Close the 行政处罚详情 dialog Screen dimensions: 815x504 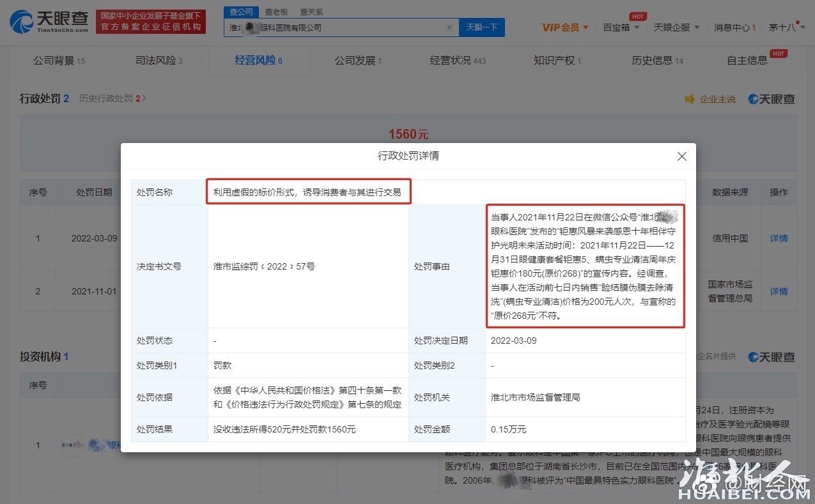(x=681, y=157)
